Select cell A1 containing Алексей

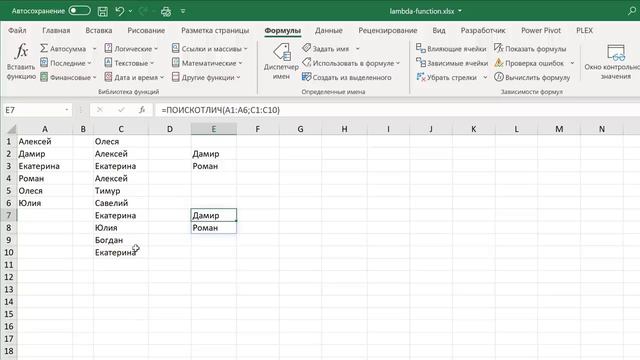45,141
